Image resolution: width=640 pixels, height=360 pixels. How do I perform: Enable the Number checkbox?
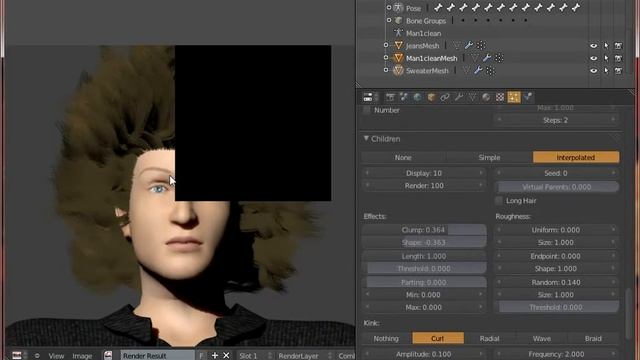[367, 110]
